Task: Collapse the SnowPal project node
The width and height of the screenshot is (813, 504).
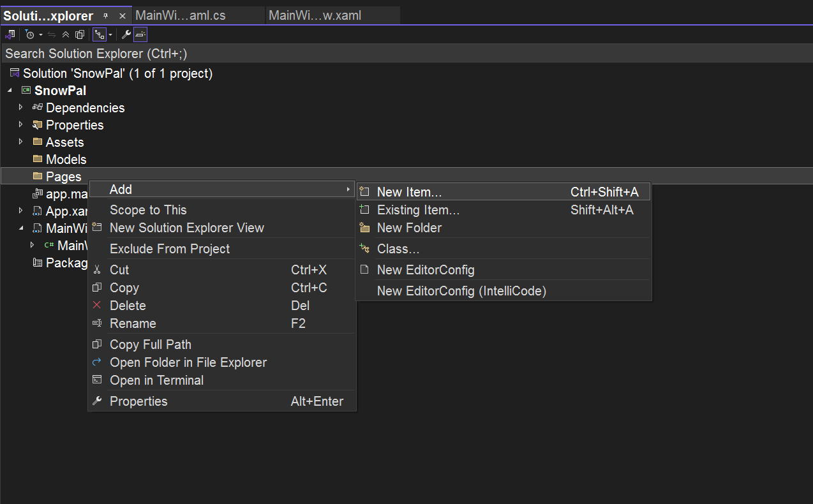Action: [x=10, y=91]
